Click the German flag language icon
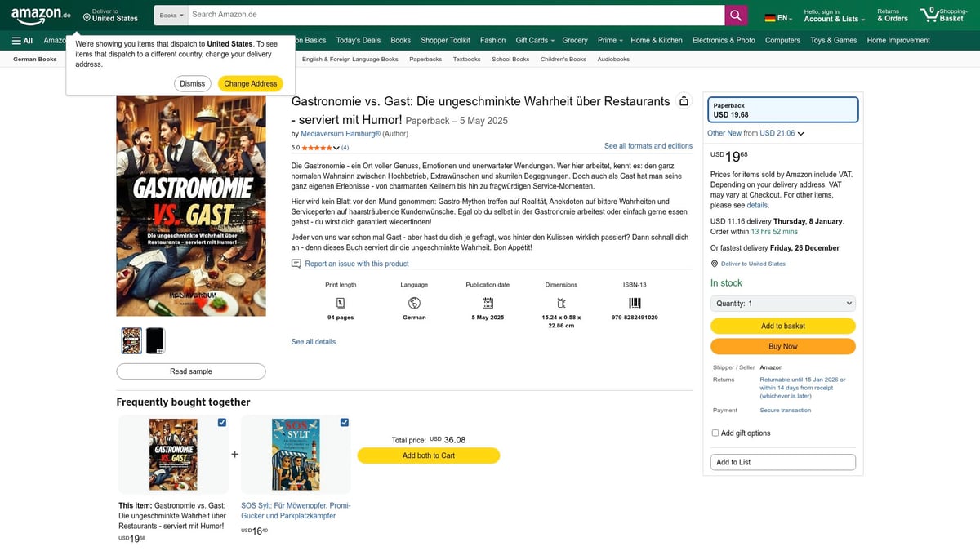The height and width of the screenshot is (551, 980). coord(768,14)
